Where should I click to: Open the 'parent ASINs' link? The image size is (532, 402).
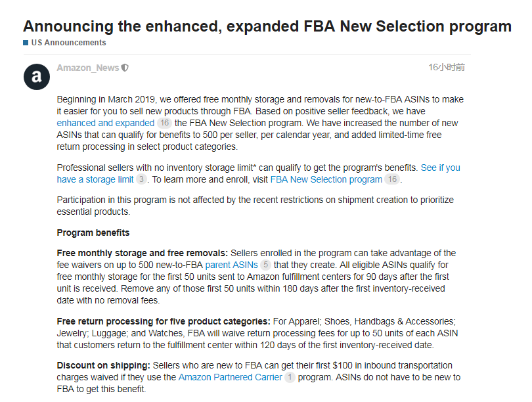(231, 265)
